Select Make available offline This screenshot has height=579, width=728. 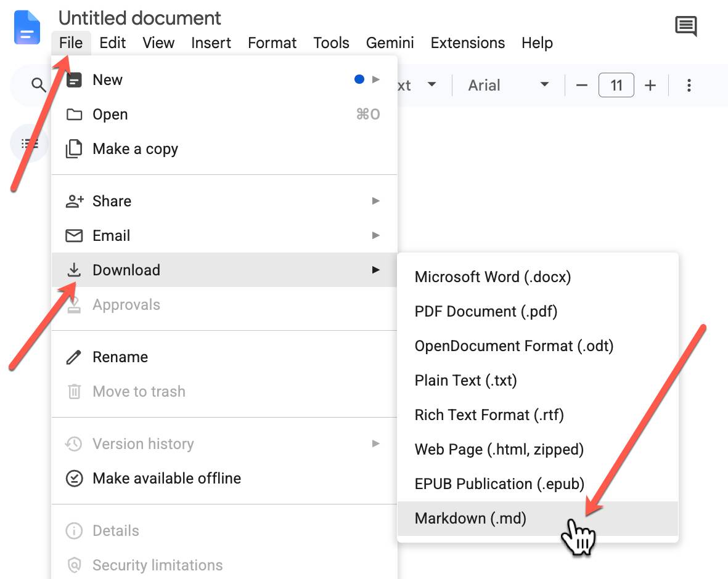click(224, 479)
